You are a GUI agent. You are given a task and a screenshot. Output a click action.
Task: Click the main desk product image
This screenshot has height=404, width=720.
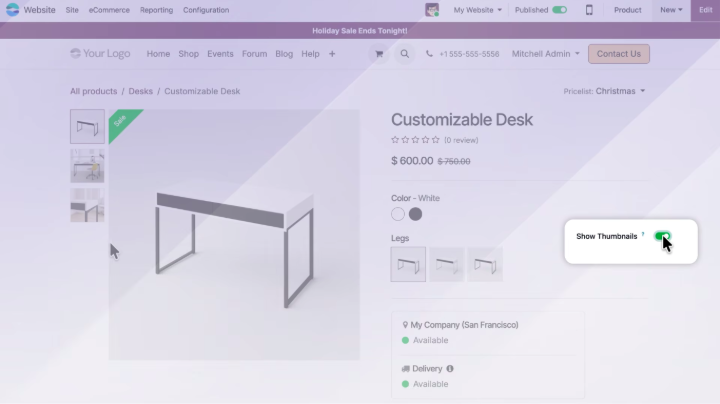click(x=234, y=235)
